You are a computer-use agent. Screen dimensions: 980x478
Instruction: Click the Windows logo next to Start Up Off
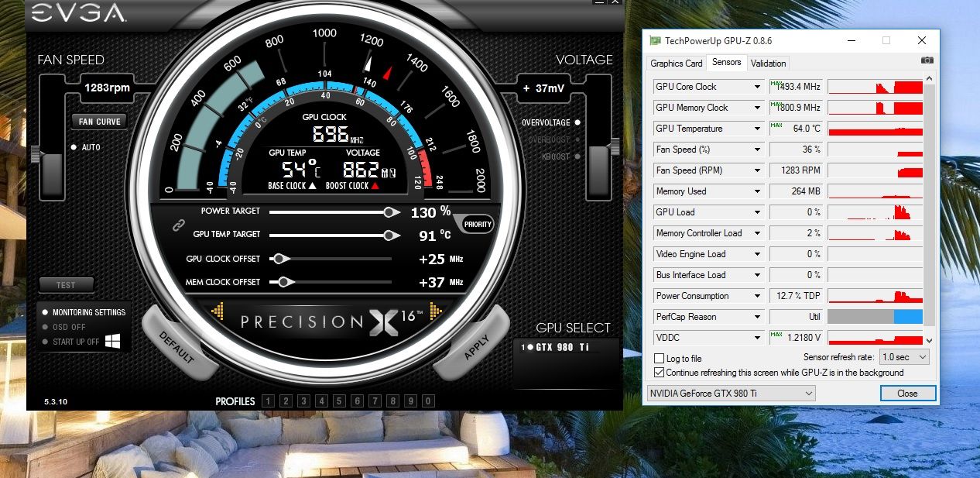[x=113, y=341]
